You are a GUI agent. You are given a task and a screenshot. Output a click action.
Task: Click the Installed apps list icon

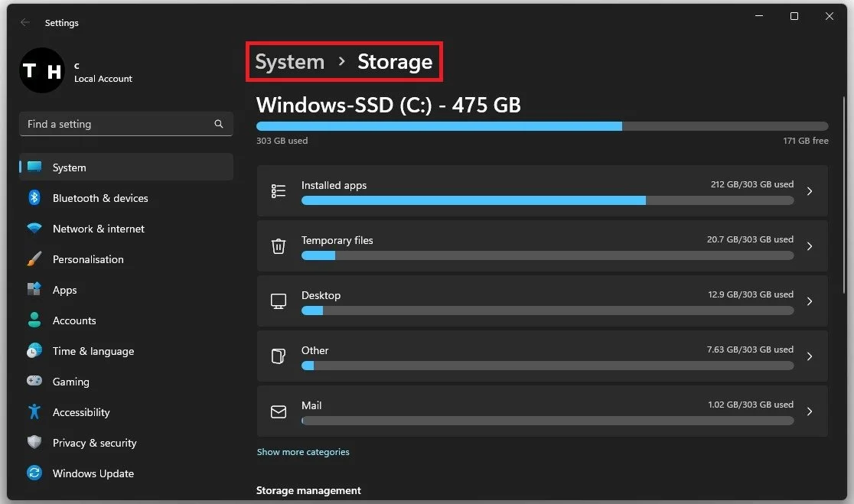tap(279, 191)
